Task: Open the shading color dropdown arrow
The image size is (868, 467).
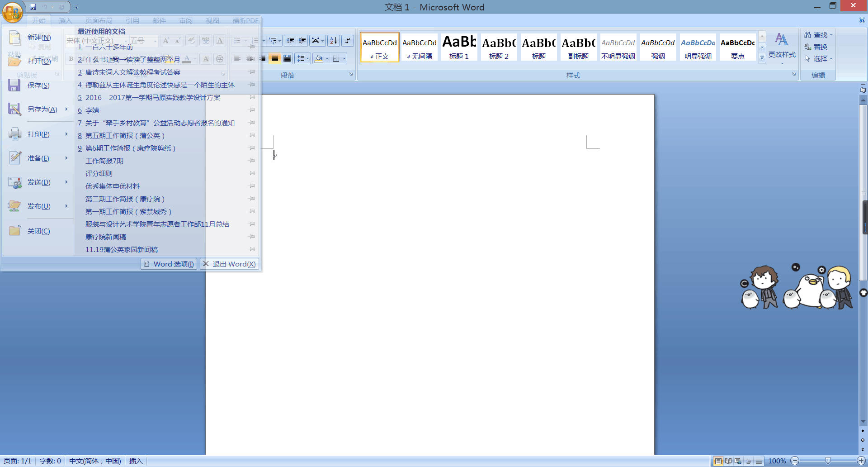Action: point(327,58)
